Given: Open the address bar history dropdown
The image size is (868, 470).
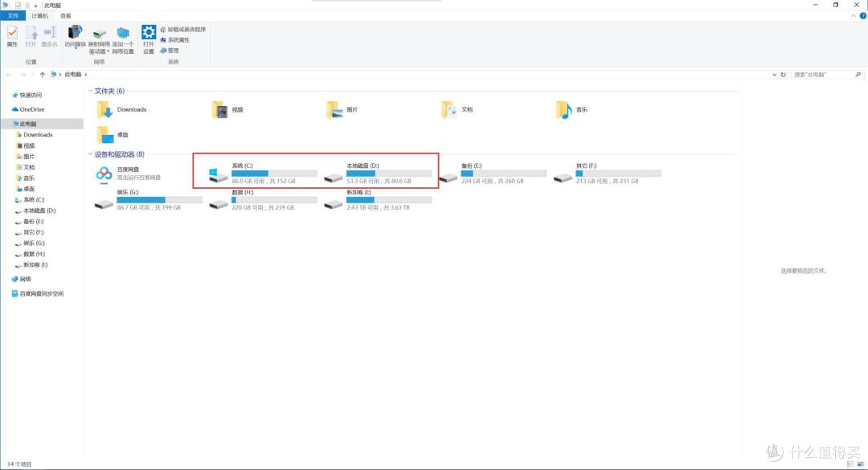Looking at the screenshot, I should pos(774,74).
